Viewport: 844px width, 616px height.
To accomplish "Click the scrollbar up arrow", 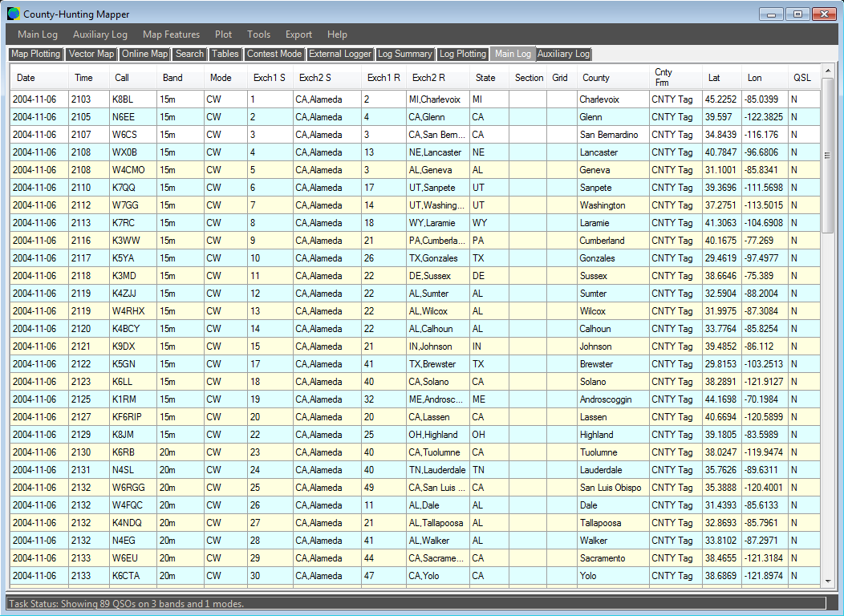I will (828, 71).
